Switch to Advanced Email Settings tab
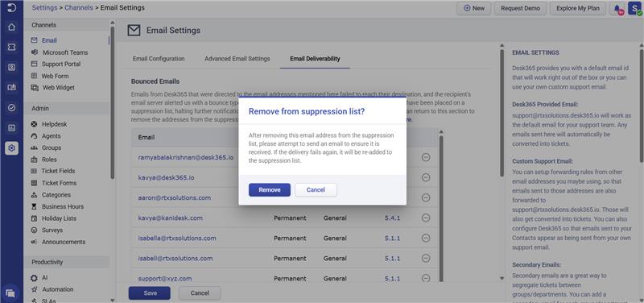 tap(237, 59)
